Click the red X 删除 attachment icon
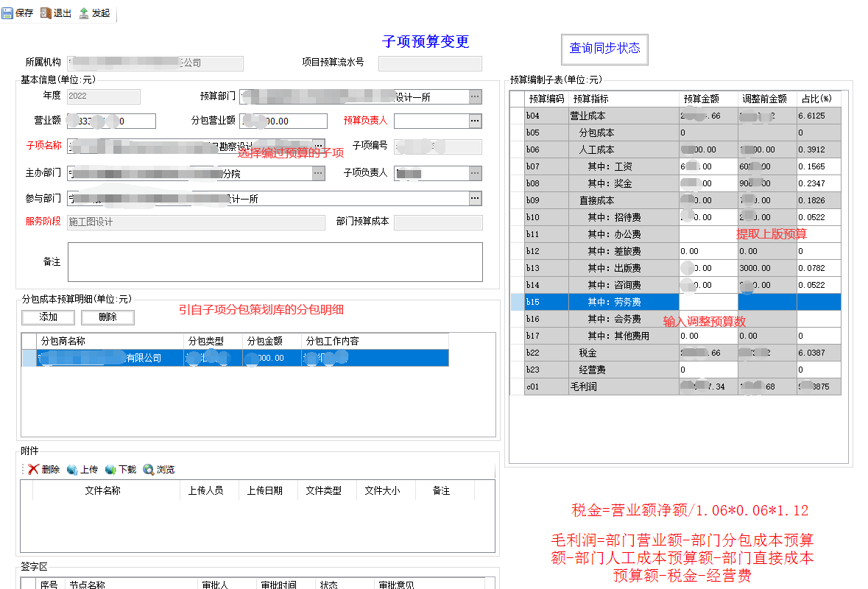The height and width of the screenshot is (589, 868). click(x=33, y=470)
